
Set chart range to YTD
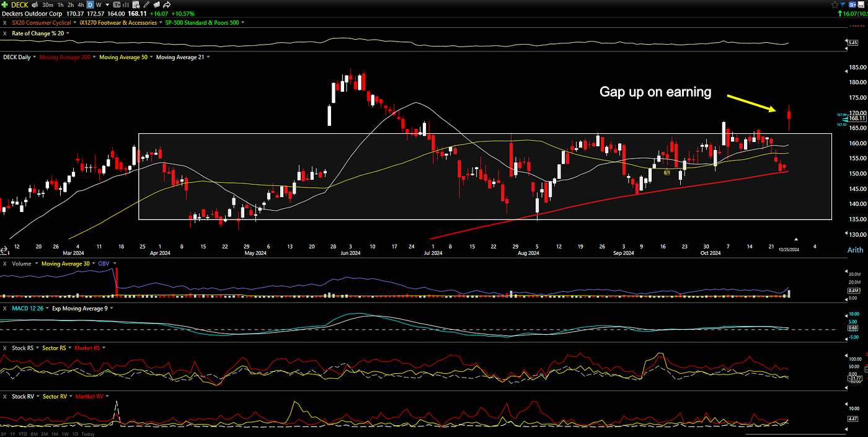click(23, 434)
